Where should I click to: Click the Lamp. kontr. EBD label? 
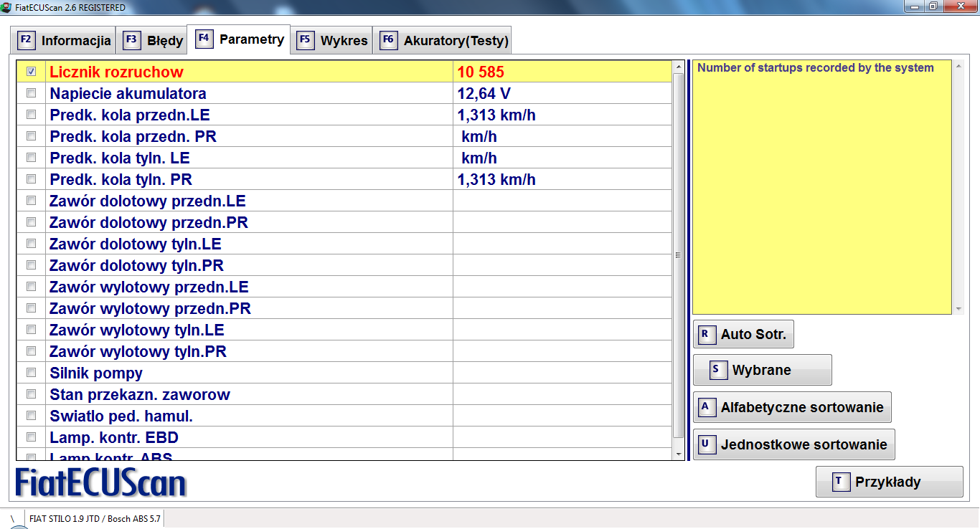114,437
